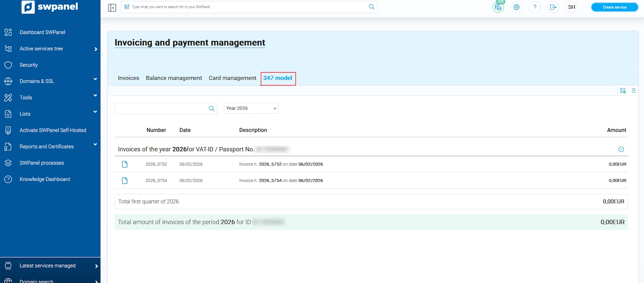Open document icon for invoice 2026_5754

click(x=125, y=181)
